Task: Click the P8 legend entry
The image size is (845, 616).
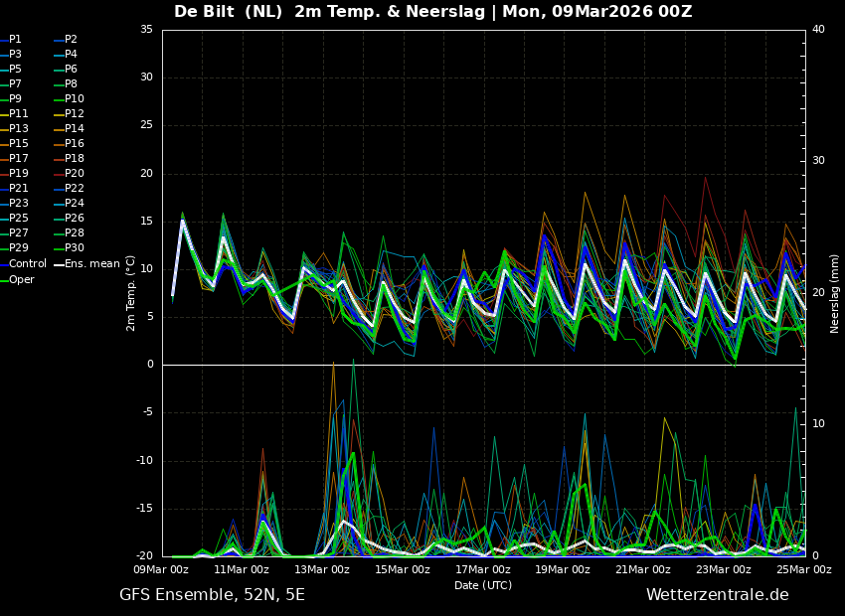Action: coord(71,84)
